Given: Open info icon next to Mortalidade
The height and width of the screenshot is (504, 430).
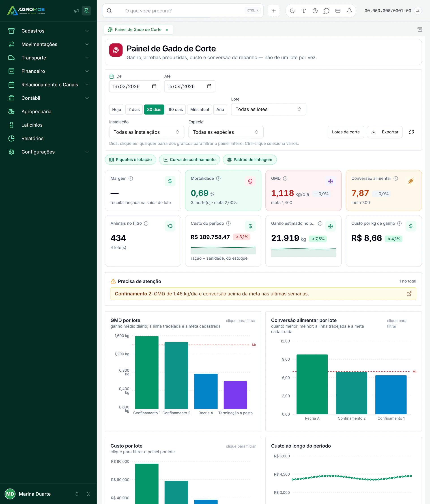Looking at the screenshot, I should pos(218,179).
